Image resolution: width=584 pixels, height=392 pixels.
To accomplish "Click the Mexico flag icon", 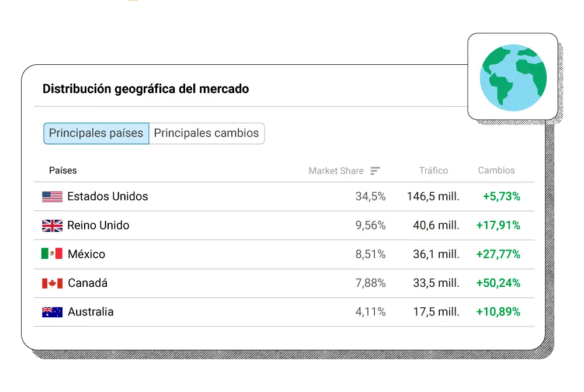I will click(51, 254).
